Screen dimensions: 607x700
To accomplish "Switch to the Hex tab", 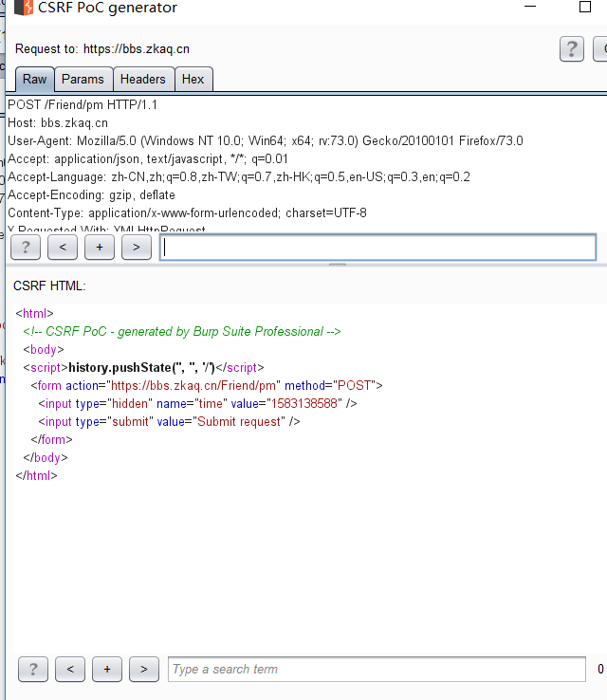I will click(x=193, y=79).
